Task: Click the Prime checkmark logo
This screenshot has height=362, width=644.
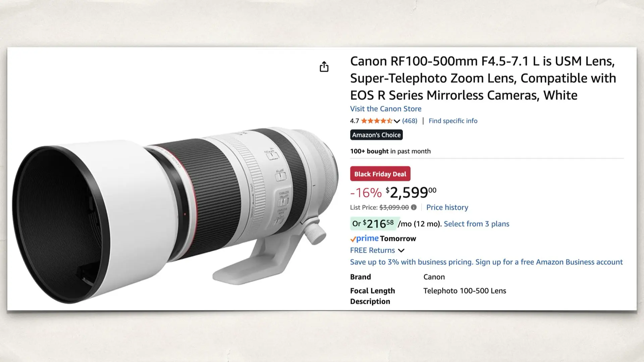Action: [353, 239]
